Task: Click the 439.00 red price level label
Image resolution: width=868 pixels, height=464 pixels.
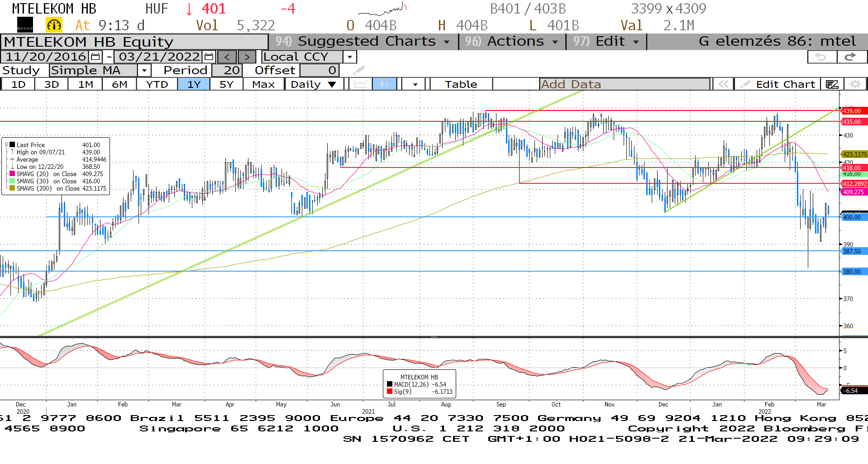Action: (x=854, y=111)
